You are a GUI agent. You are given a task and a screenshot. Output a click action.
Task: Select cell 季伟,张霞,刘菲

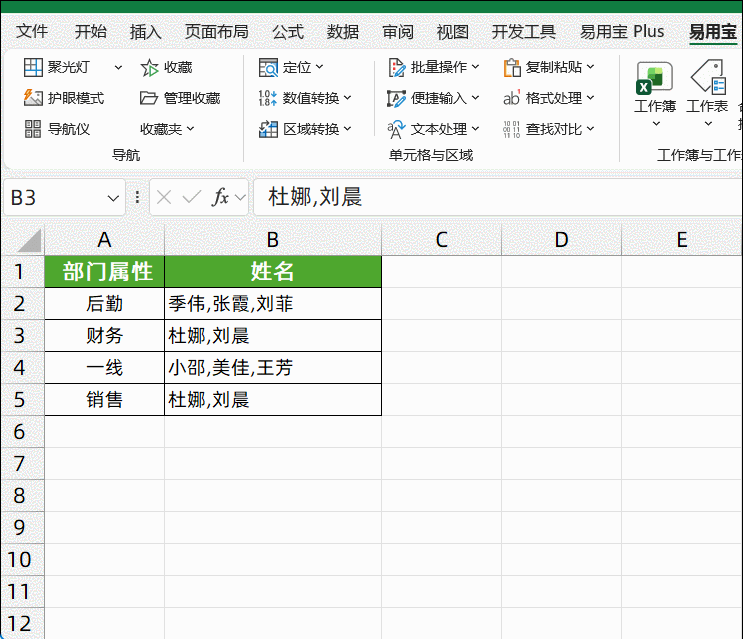tap(272, 304)
